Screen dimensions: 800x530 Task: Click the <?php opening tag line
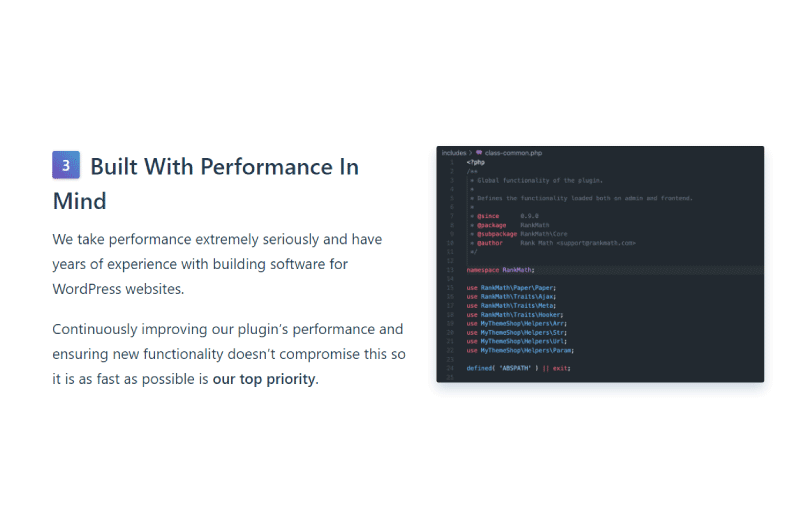[476, 162]
